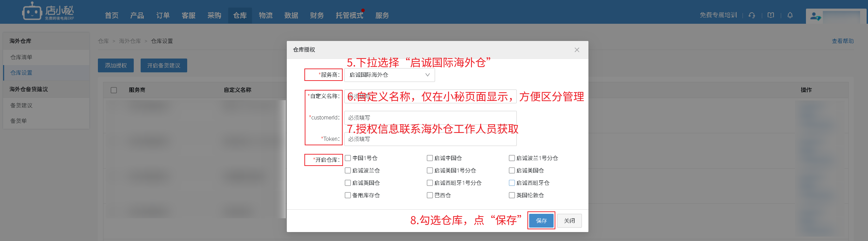
Task: Open the 订单 menu
Action: pyautogui.click(x=163, y=15)
